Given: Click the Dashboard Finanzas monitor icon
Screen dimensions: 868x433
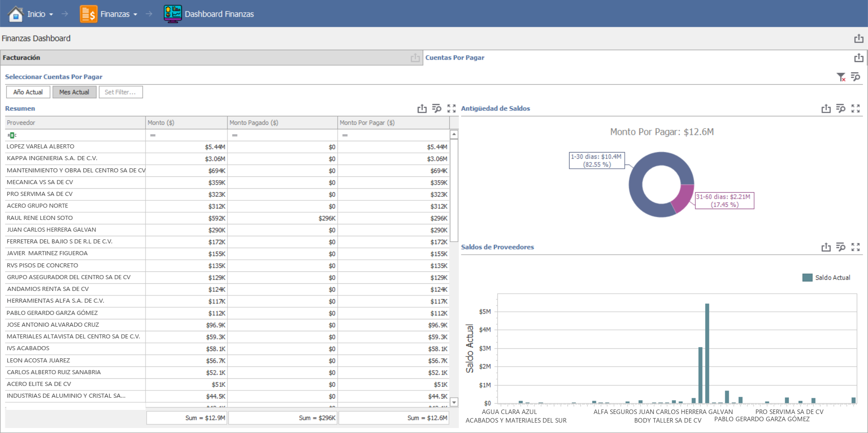Looking at the screenshot, I should (173, 14).
